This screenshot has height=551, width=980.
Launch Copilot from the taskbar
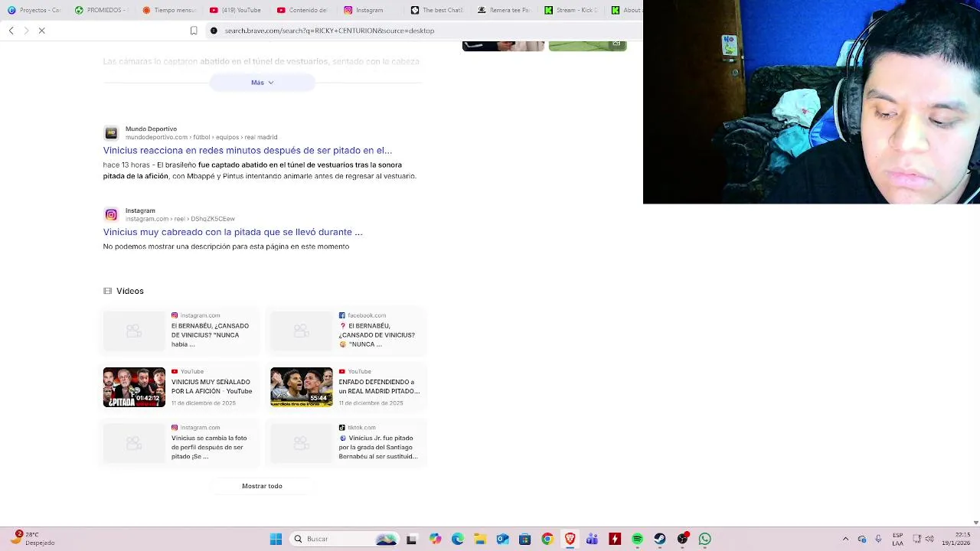pos(435,539)
